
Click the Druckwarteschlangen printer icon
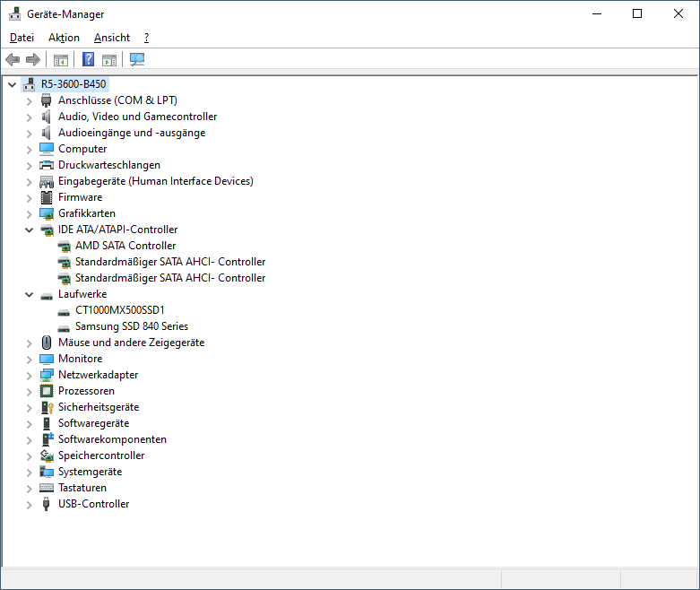pos(47,165)
